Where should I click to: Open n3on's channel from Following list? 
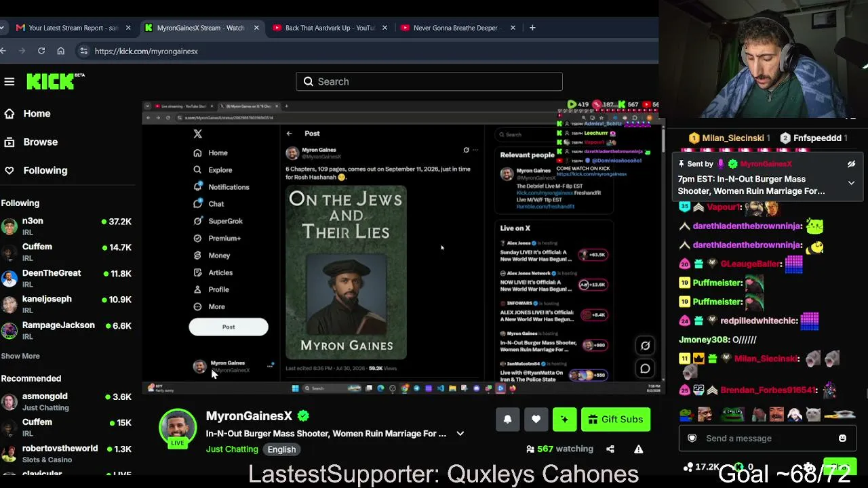pos(68,226)
